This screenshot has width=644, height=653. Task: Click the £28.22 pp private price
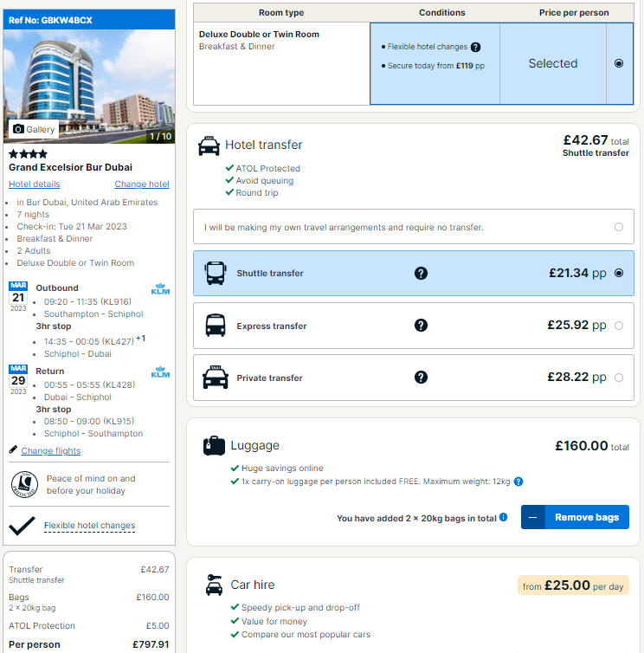(576, 378)
